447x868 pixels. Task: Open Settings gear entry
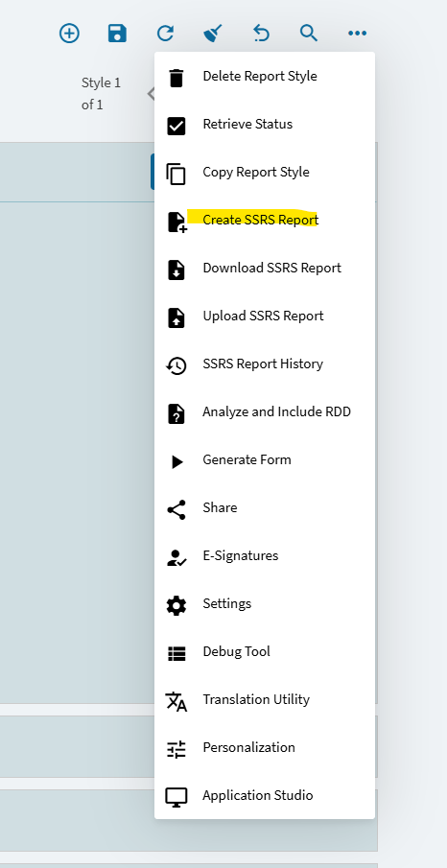265,604
